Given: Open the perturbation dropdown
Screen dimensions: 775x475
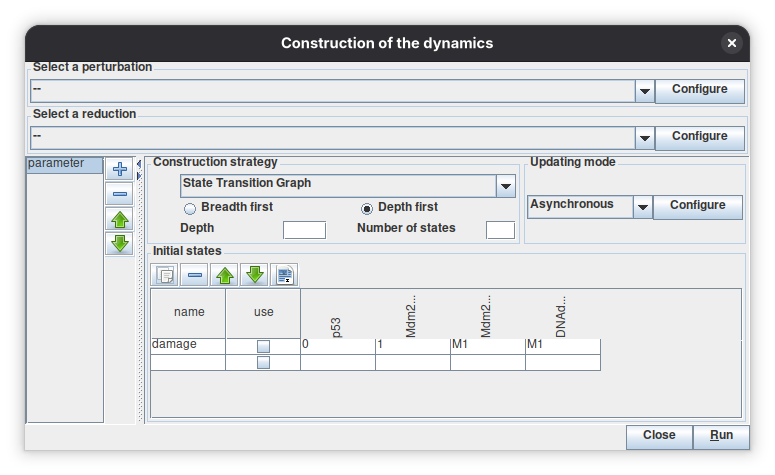Looking at the screenshot, I should [x=645, y=91].
